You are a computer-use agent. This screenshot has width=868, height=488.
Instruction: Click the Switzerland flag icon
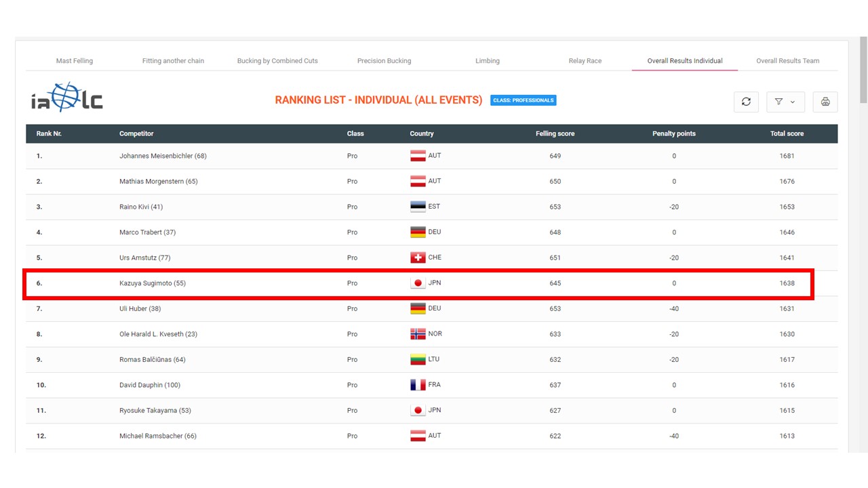pyautogui.click(x=418, y=258)
